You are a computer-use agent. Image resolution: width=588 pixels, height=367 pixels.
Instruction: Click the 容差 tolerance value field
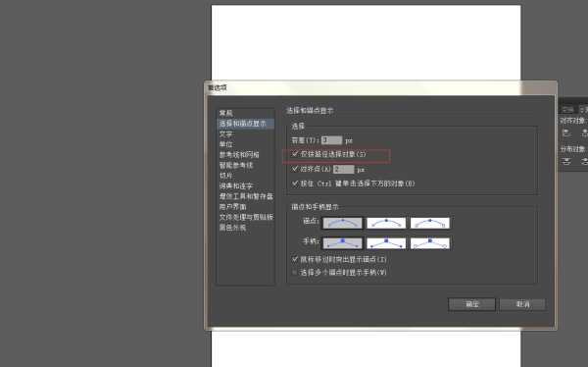pyautogui.click(x=331, y=140)
